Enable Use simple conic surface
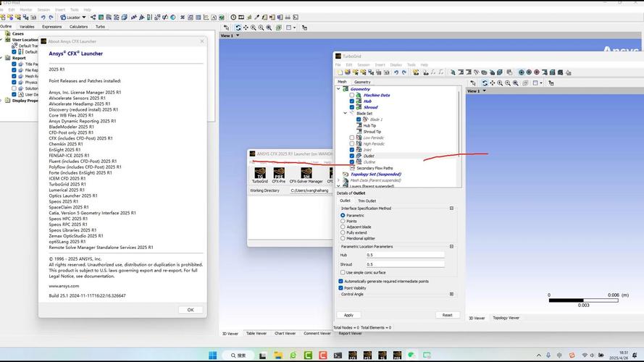Screen dimensions: 644x362 point(343,272)
